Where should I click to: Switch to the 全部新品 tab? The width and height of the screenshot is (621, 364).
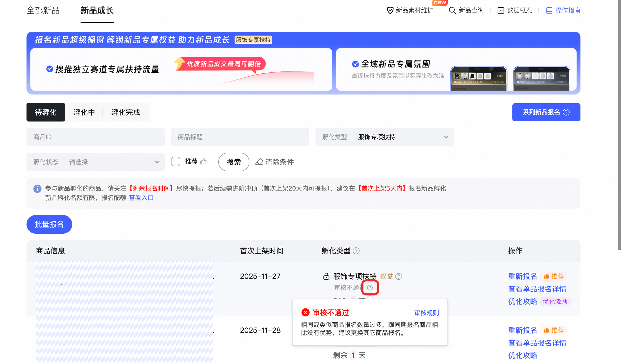click(x=43, y=10)
